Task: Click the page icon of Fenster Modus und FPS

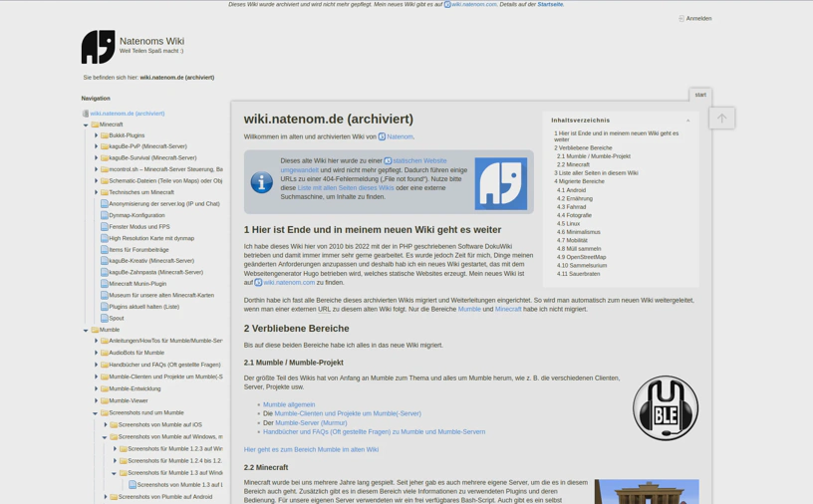Action: click(x=105, y=226)
